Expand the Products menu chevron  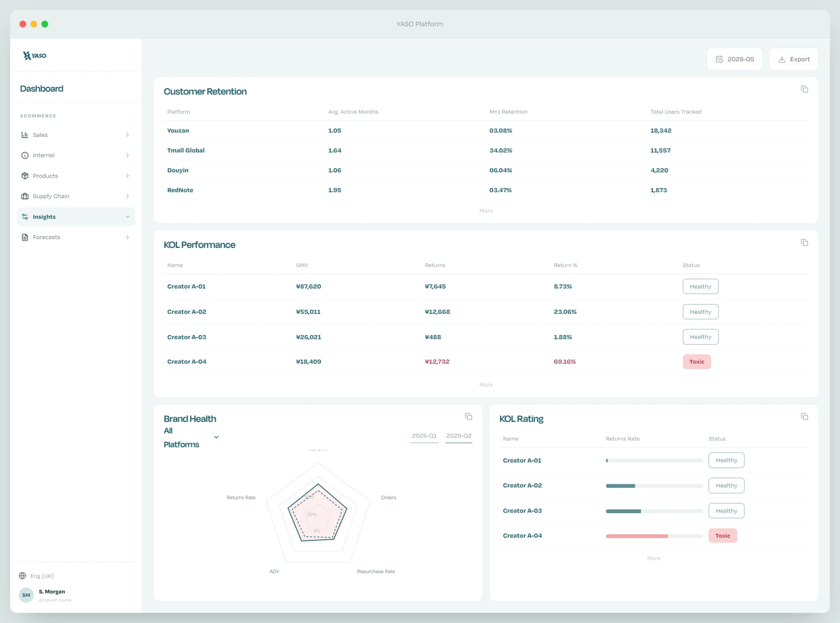coord(127,176)
